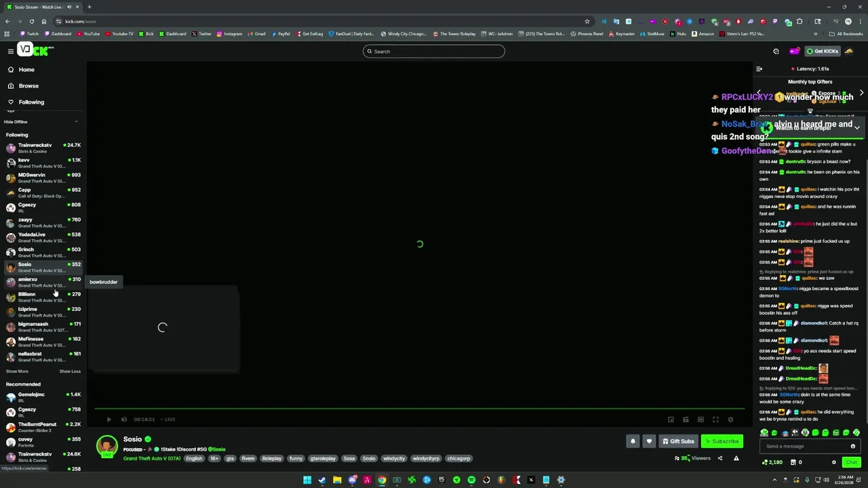Open the Kick sidebar hamburger menu
Viewport: 868px width, 488px height.
tap(10, 51)
